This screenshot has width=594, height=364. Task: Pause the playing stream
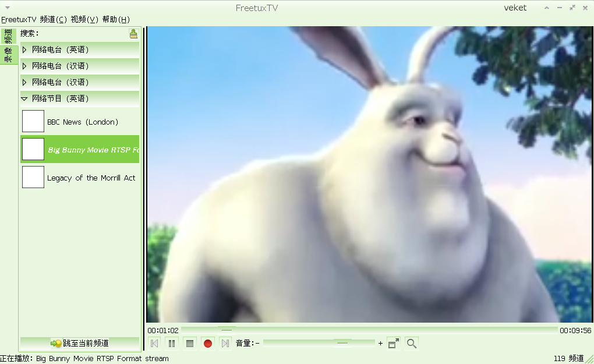[x=172, y=344]
